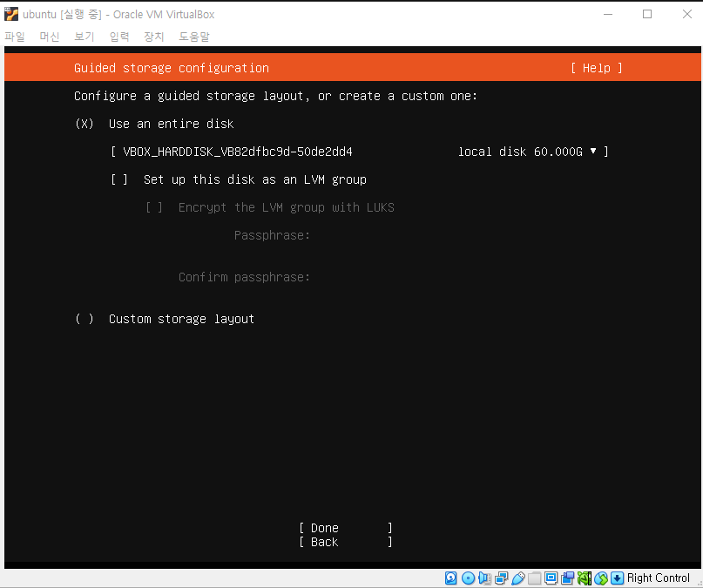The height and width of the screenshot is (588, 703).
Task: Open the 머신 menu
Action: point(50,37)
